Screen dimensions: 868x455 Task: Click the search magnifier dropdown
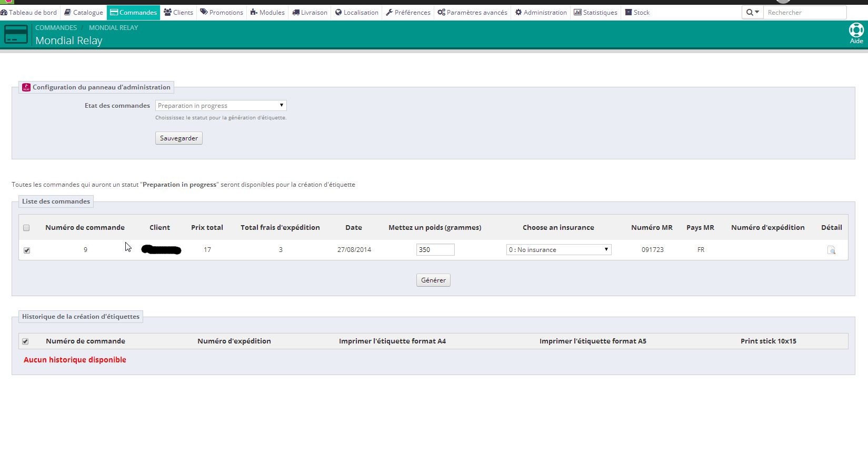(753, 12)
